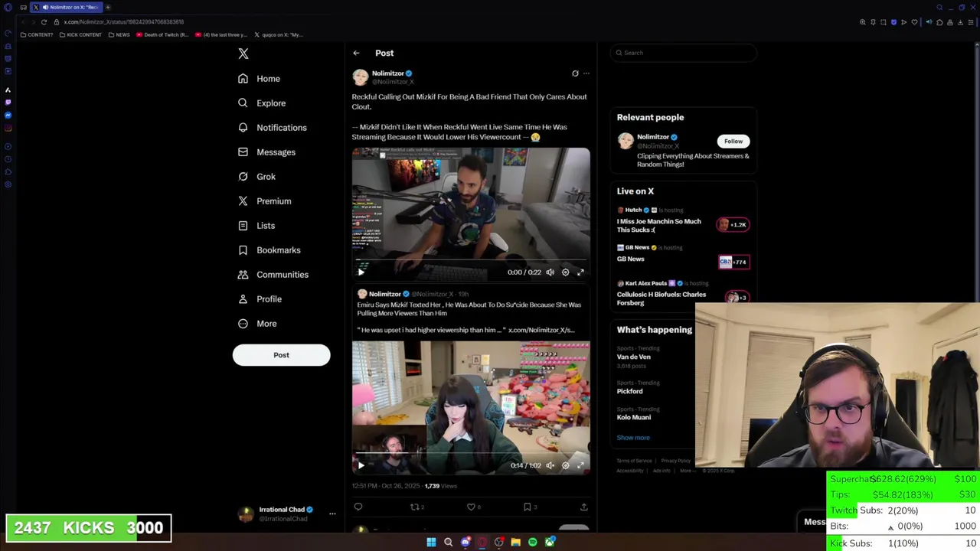Reply to the post via comment icon
This screenshot has height=551, width=980.
[358, 507]
